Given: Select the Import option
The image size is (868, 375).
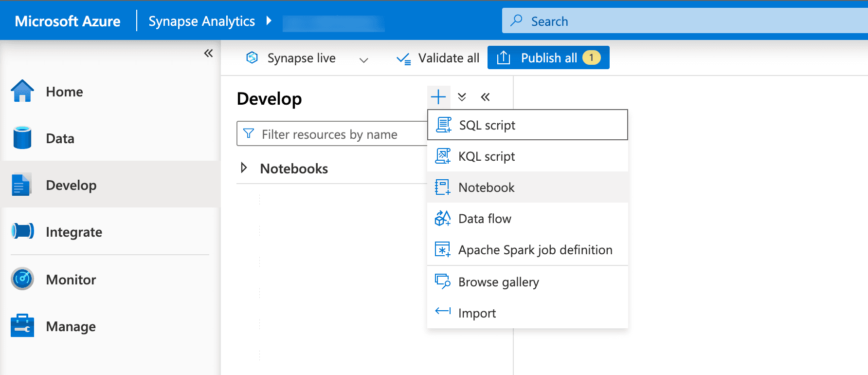Looking at the screenshot, I should (527, 313).
